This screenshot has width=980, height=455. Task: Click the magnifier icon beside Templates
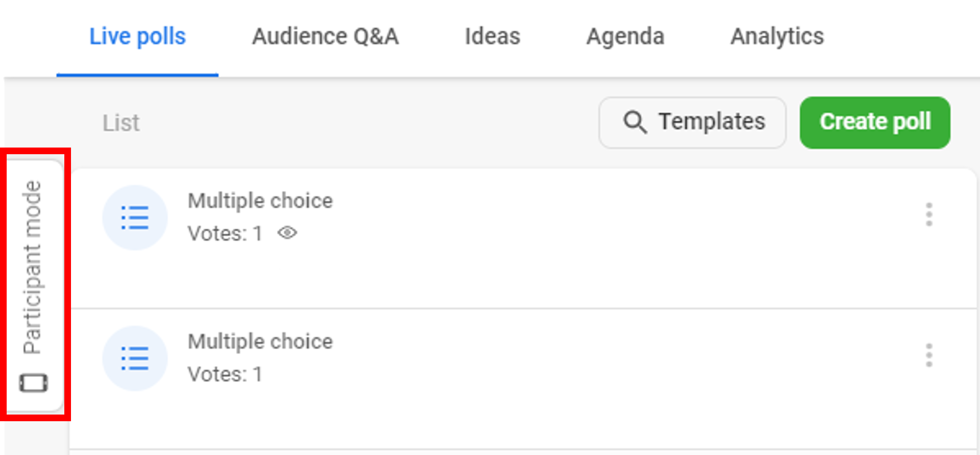(x=635, y=122)
